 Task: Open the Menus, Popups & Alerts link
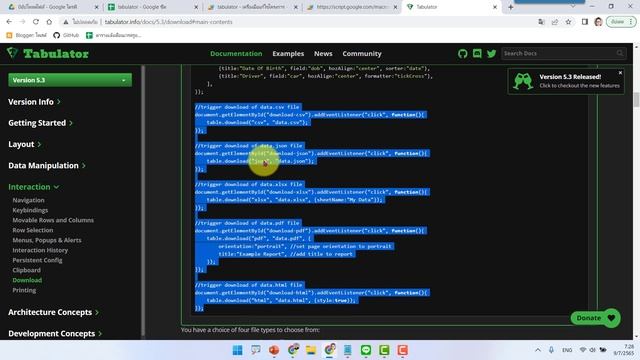47,240
